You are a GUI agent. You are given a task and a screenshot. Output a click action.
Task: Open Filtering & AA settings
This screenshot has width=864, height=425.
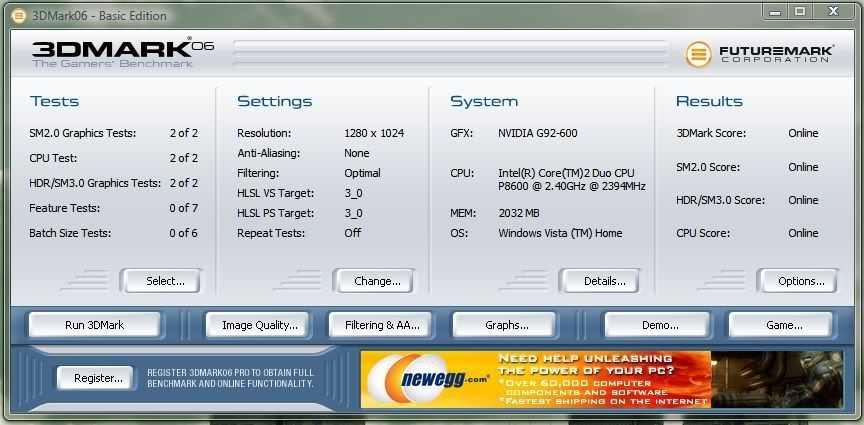[x=381, y=325]
